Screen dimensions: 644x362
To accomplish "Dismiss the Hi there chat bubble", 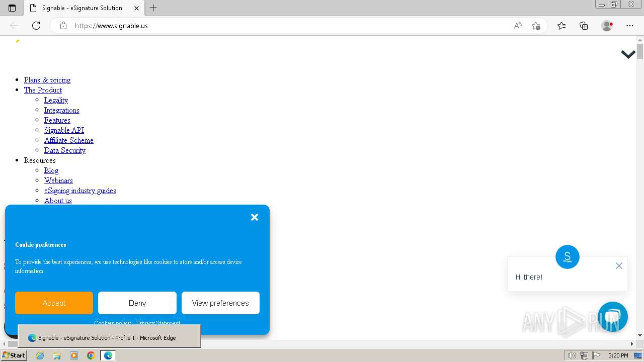I will (619, 265).
